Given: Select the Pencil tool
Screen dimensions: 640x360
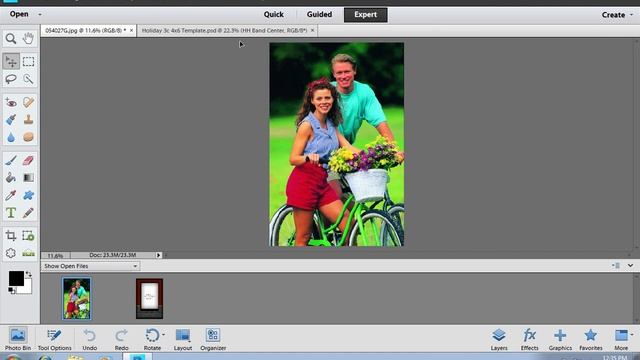Looking at the screenshot, I should click(28, 213).
